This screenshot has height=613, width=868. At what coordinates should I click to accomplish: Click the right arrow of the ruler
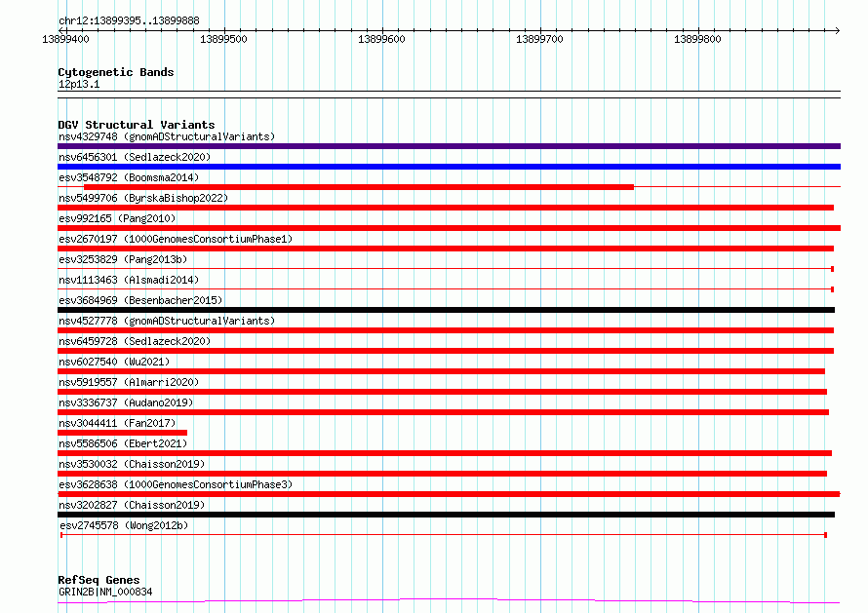tap(837, 30)
